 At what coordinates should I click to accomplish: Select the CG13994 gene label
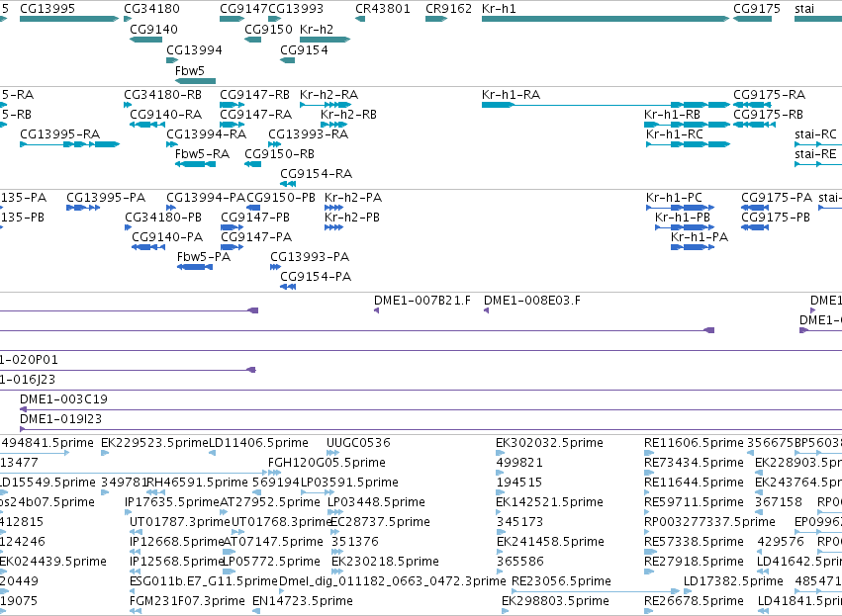(x=194, y=49)
